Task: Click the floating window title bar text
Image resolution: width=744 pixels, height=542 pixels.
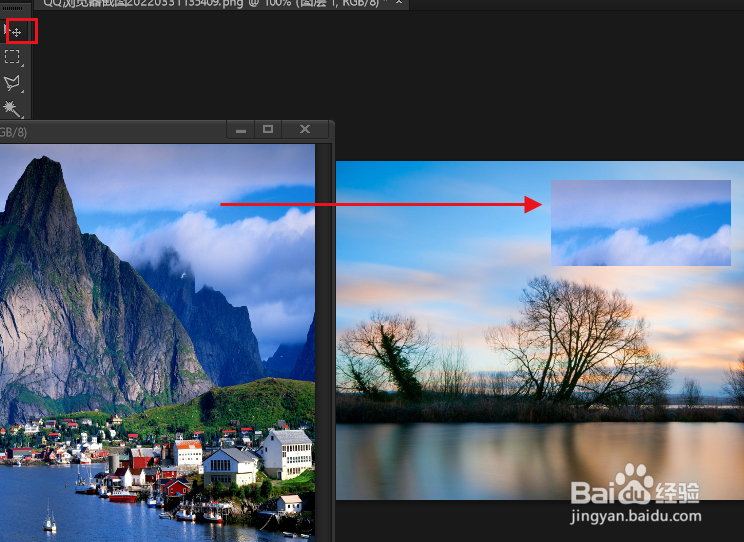Action: (x=13, y=132)
